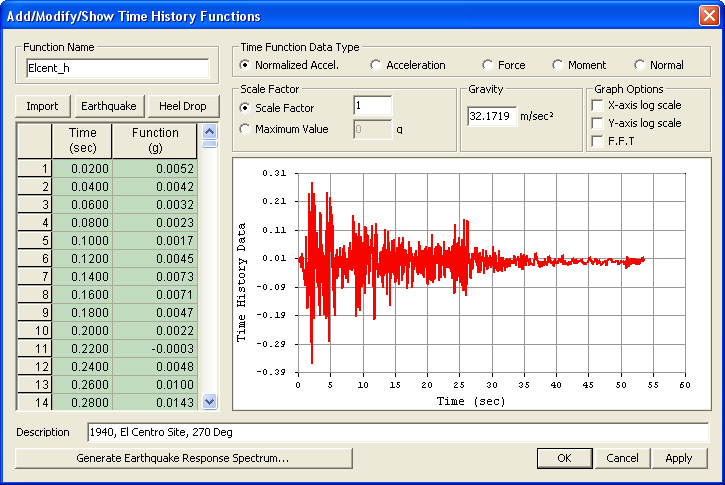
Task: Click the Apply button
Action: (679, 458)
